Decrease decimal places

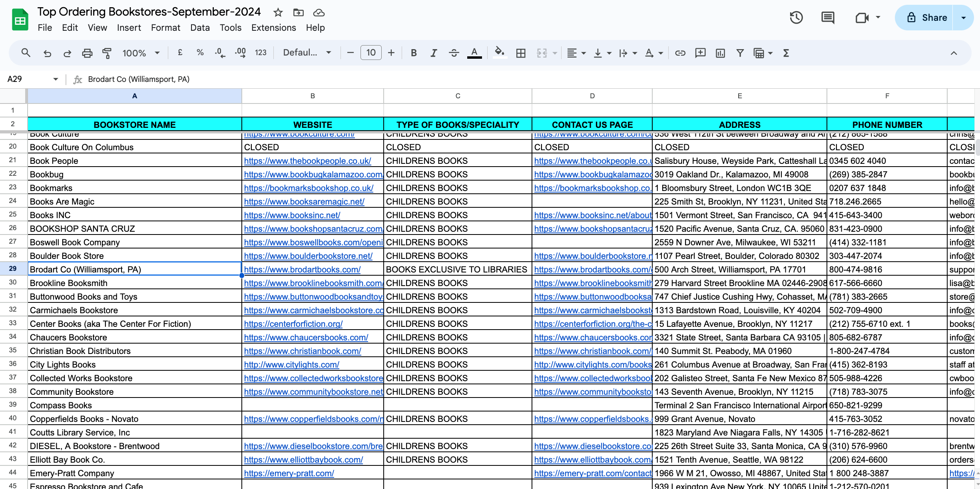click(x=220, y=53)
